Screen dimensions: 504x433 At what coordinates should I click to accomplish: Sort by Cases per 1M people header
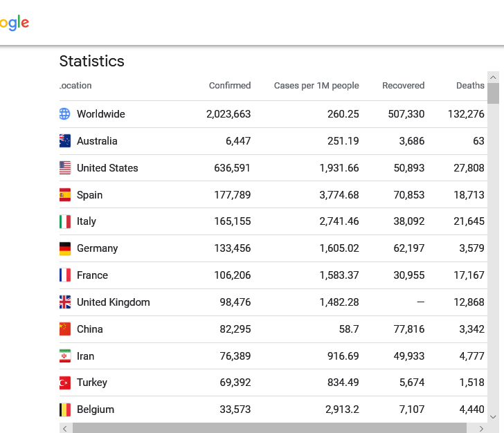click(x=316, y=86)
